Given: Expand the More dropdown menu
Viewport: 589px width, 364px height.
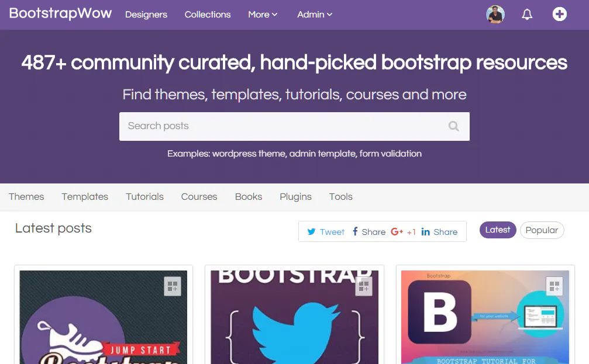Looking at the screenshot, I should click(x=263, y=15).
